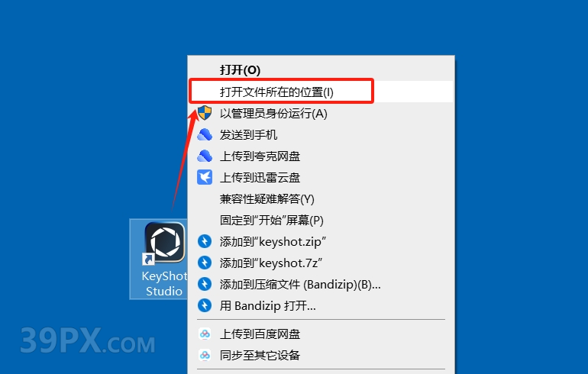This screenshot has height=374, width=588.
Task: Click the Baidu Netdisk icon beside 上传到百度网盘
Action: tap(205, 334)
